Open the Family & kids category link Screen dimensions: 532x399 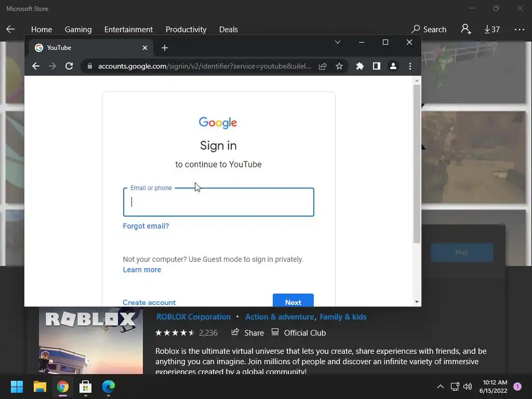[343, 317]
